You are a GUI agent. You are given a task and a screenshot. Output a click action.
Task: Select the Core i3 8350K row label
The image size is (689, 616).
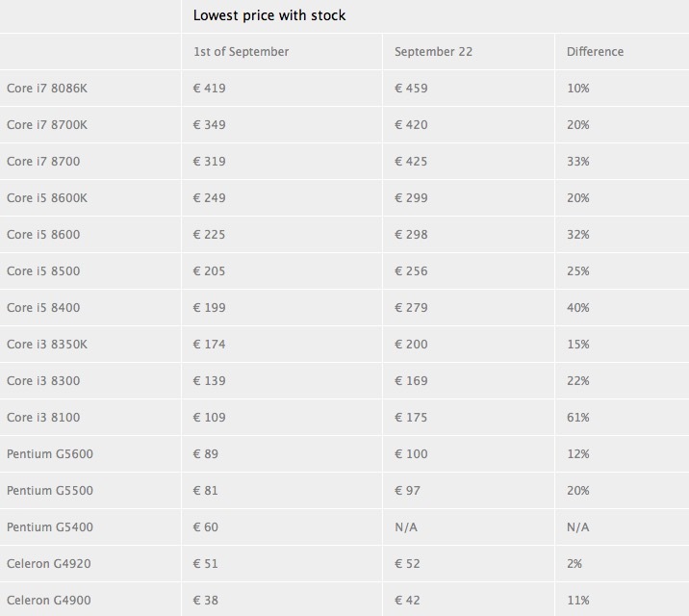pyautogui.click(x=47, y=344)
